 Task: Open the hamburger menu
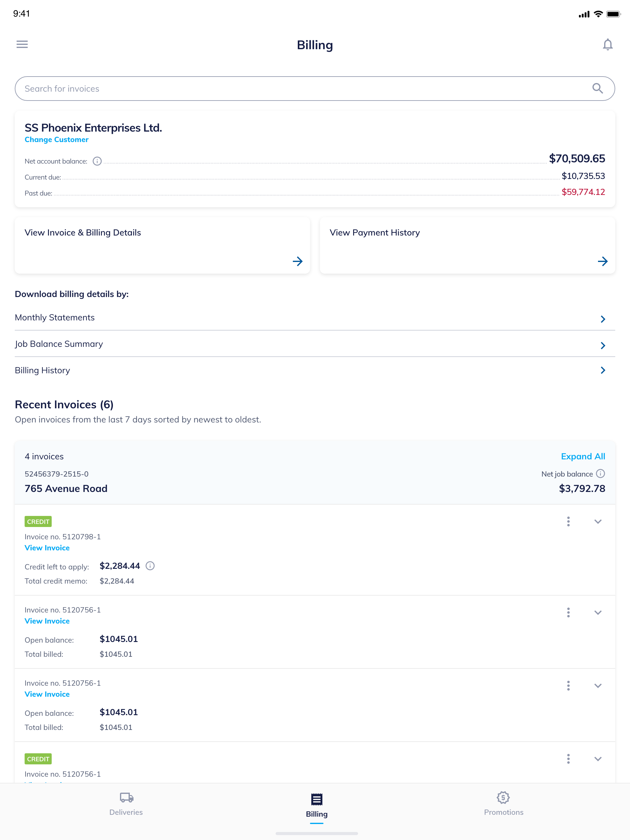point(22,45)
